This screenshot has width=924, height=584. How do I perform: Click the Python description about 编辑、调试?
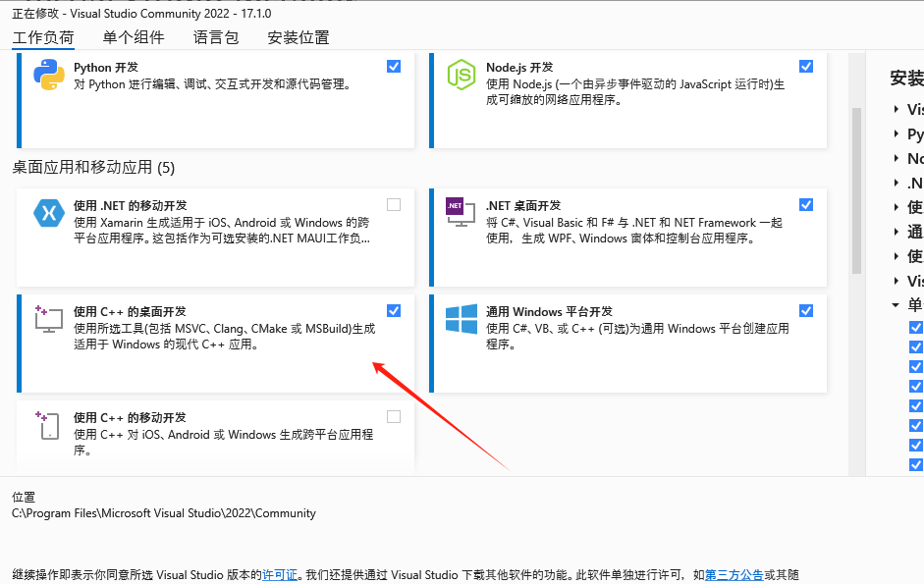[x=213, y=84]
